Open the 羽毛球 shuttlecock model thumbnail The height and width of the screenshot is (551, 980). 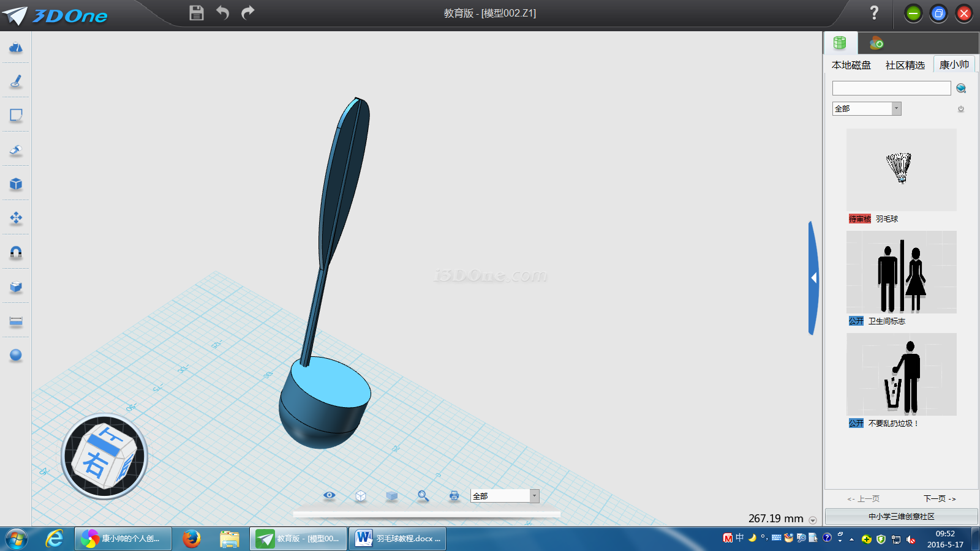tap(901, 170)
